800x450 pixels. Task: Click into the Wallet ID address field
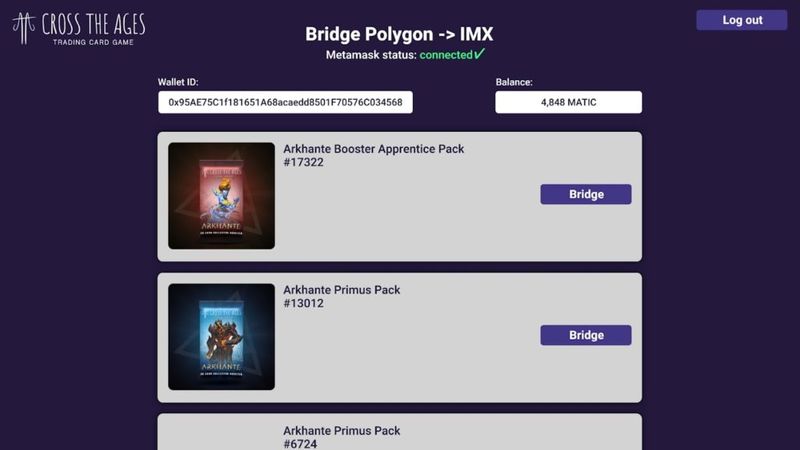(285, 102)
